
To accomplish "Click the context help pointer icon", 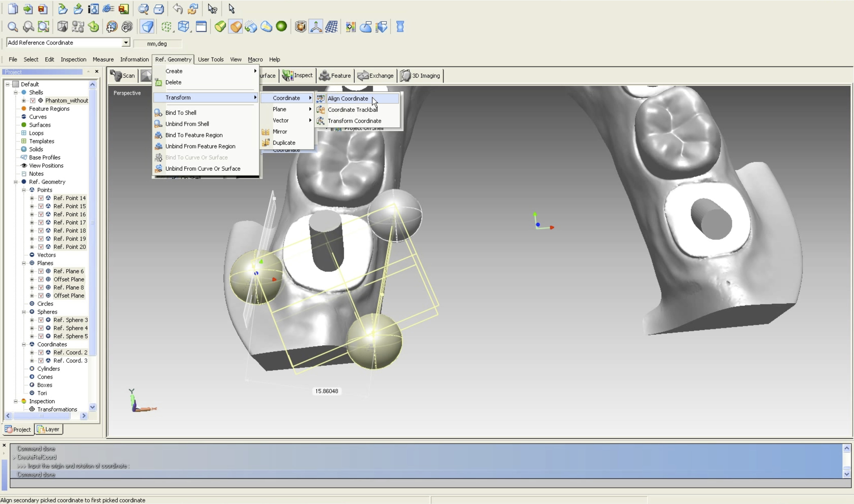I will 212,9.
